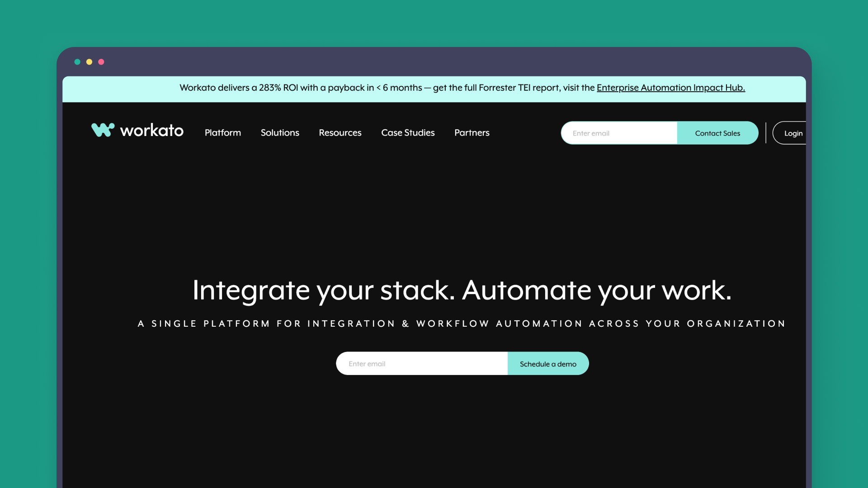Click the workato wordmark text
This screenshot has height=488, width=868.
point(151,131)
